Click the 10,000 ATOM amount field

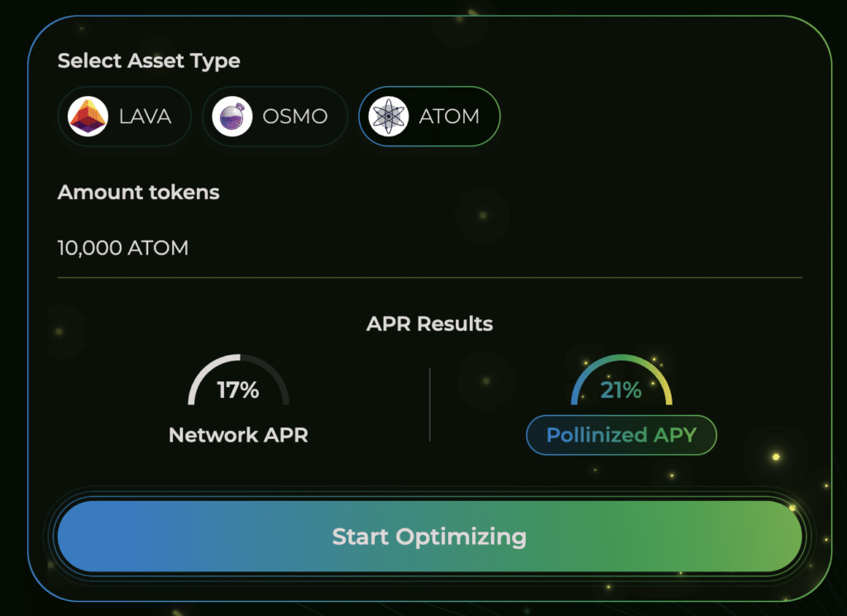click(122, 247)
